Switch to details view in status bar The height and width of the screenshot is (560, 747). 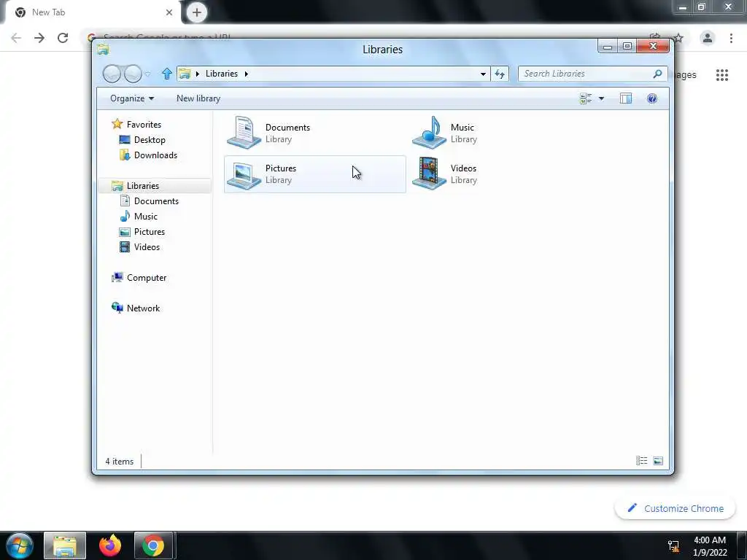pyautogui.click(x=642, y=461)
